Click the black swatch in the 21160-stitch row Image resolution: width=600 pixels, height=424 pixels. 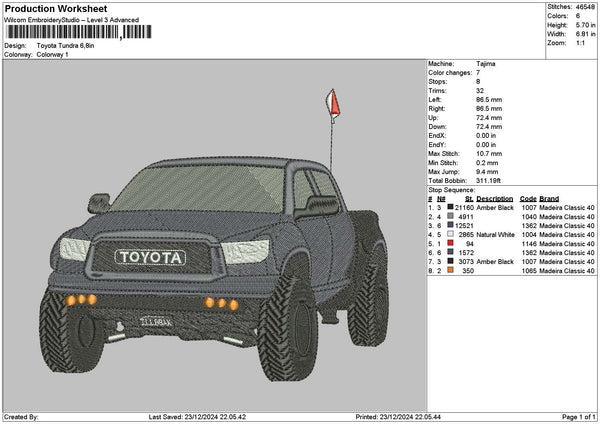pyautogui.click(x=450, y=207)
